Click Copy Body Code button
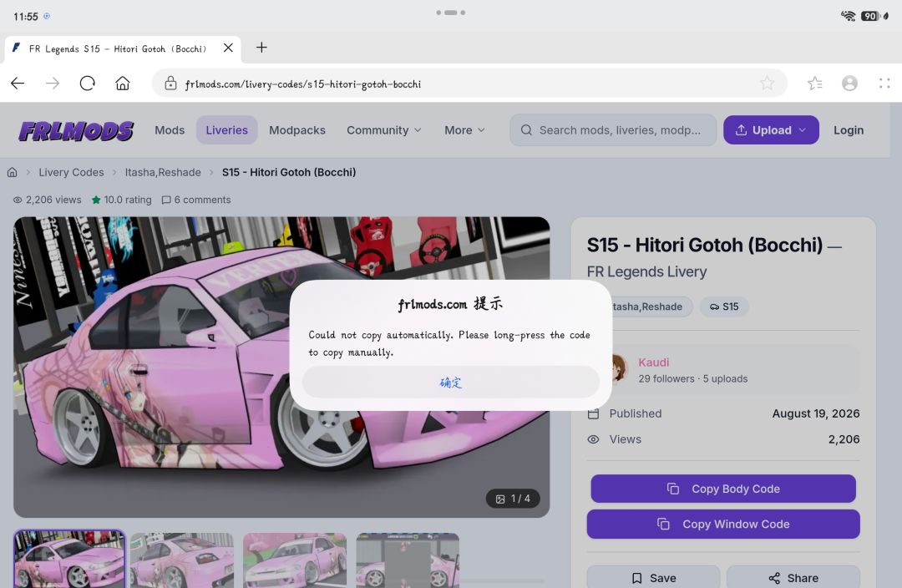902x588 pixels. pos(723,489)
